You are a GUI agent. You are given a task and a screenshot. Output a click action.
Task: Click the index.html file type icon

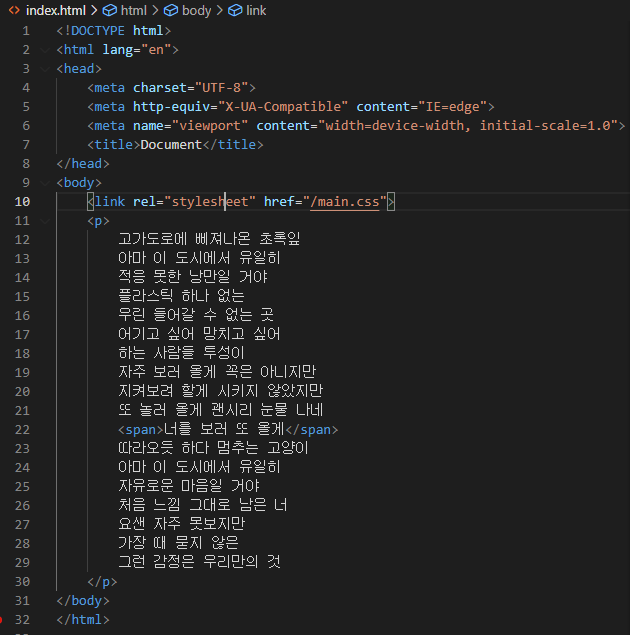coord(14,11)
